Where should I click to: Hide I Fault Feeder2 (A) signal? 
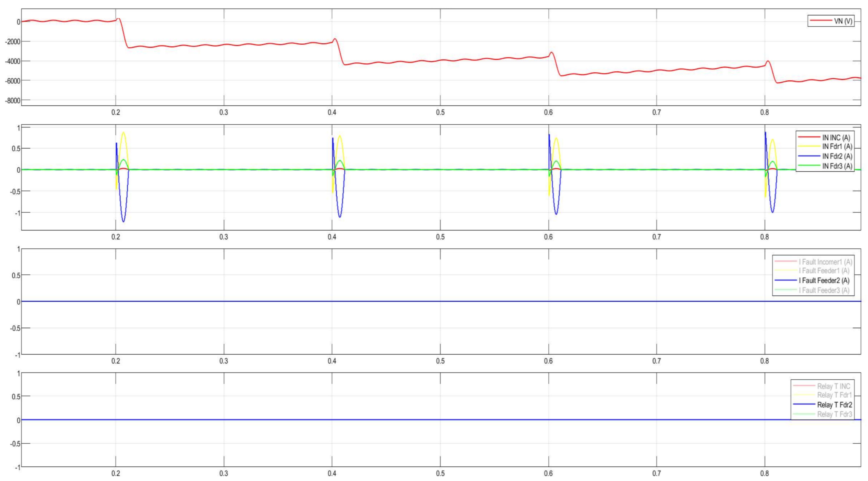pos(824,280)
